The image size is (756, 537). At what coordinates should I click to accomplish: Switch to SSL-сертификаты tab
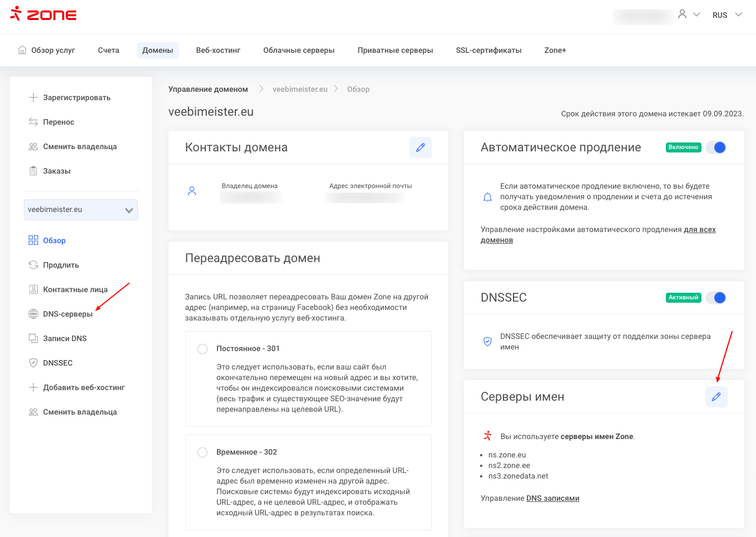[488, 50]
